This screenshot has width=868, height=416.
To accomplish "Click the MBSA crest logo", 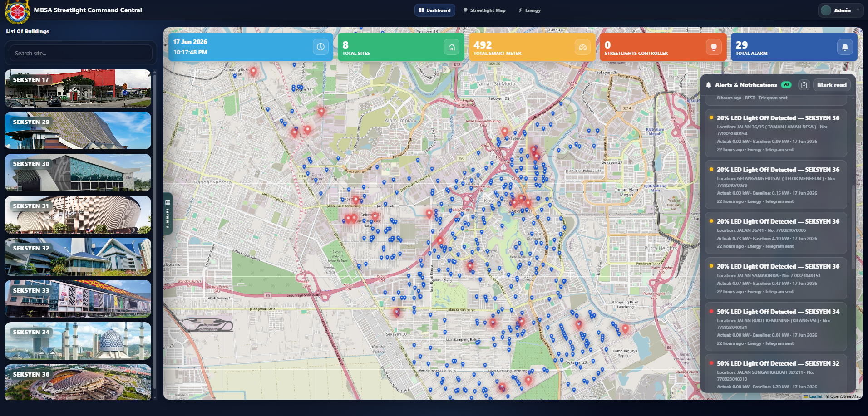I will pyautogui.click(x=17, y=11).
